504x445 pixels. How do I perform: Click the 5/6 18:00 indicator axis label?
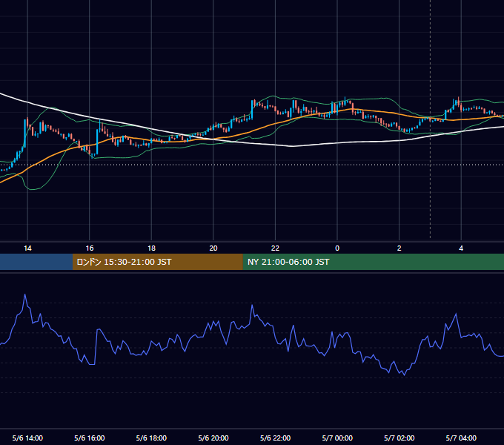(151, 438)
